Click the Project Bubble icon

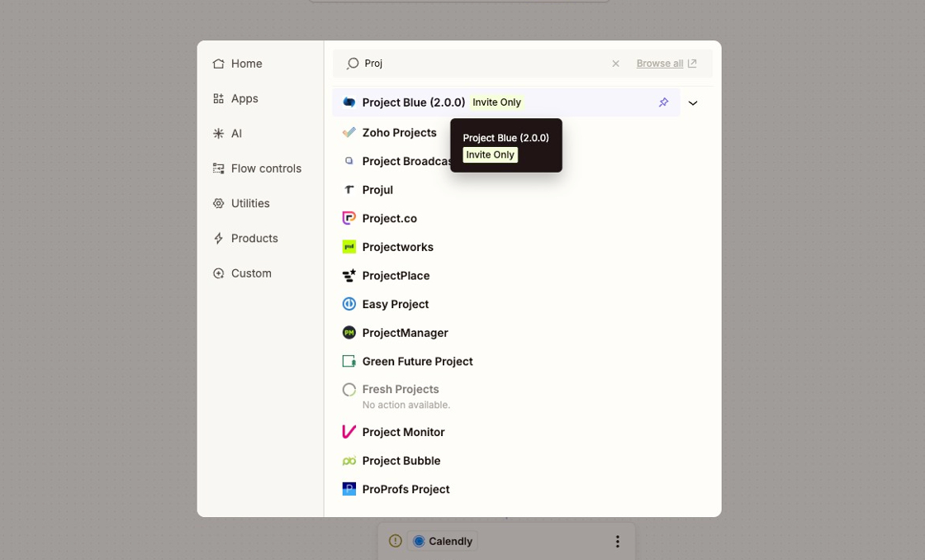click(349, 460)
